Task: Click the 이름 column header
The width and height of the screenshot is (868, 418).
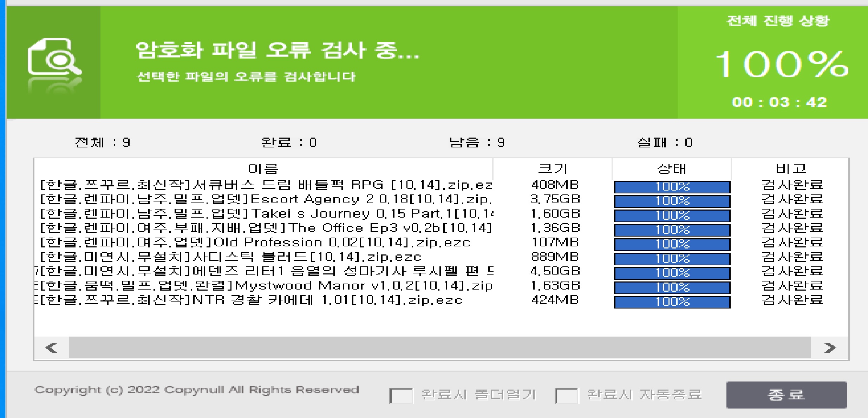Action: [x=263, y=169]
